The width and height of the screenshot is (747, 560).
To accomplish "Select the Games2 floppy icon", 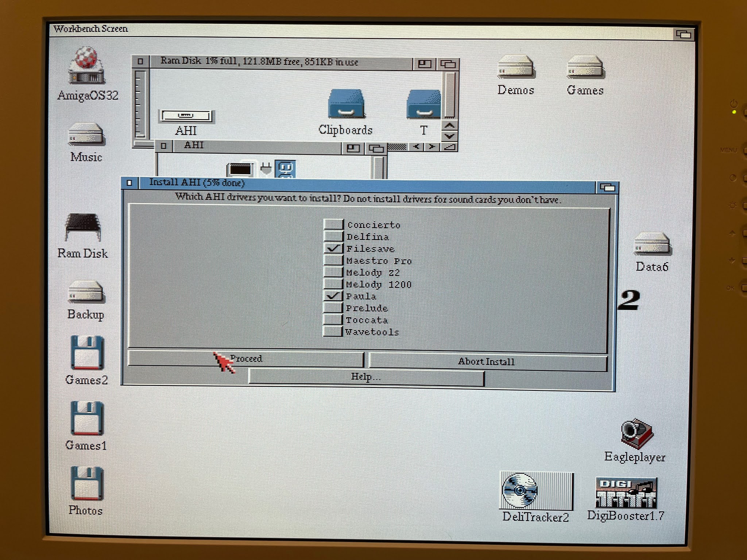I will pyautogui.click(x=87, y=353).
